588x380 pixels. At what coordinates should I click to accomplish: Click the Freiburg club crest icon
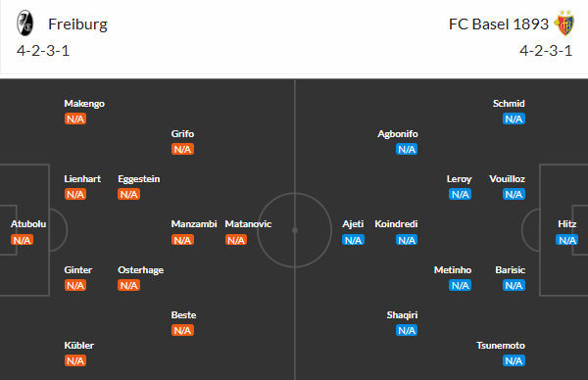tap(25, 24)
